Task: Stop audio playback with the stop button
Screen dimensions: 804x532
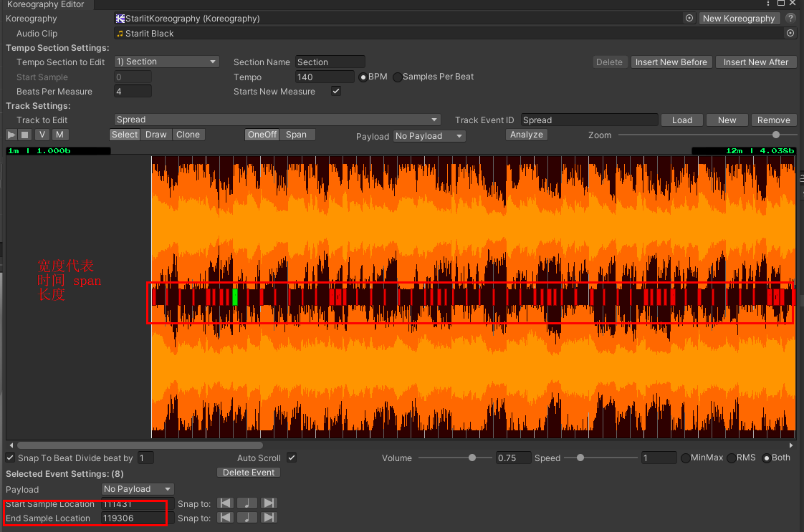Action: tap(24, 135)
